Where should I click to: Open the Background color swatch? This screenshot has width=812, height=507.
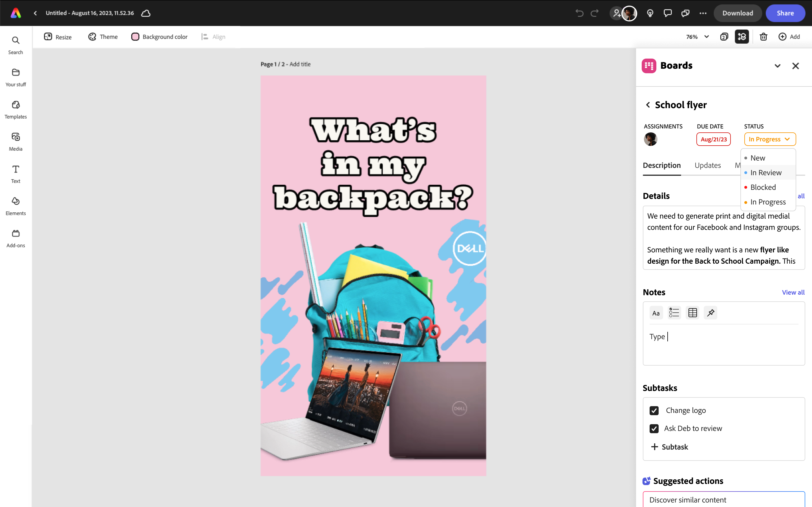click(135, 37)
